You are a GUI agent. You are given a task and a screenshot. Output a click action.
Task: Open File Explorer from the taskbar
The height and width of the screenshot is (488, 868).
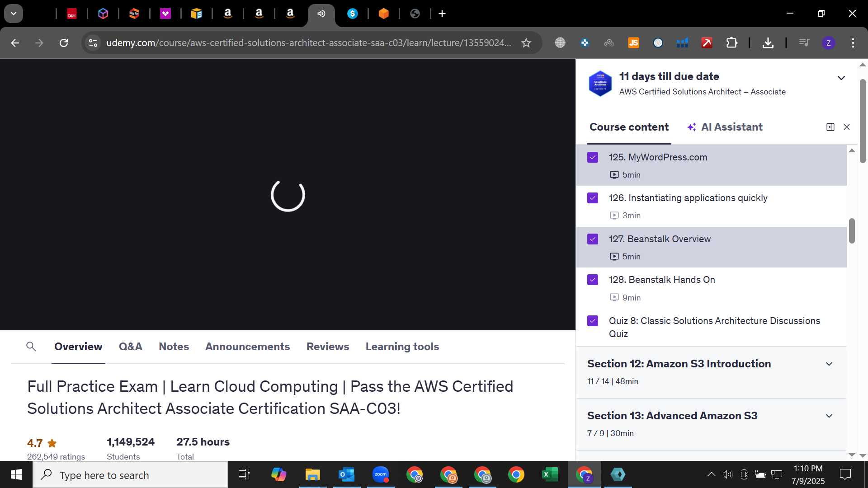[312, 475]
